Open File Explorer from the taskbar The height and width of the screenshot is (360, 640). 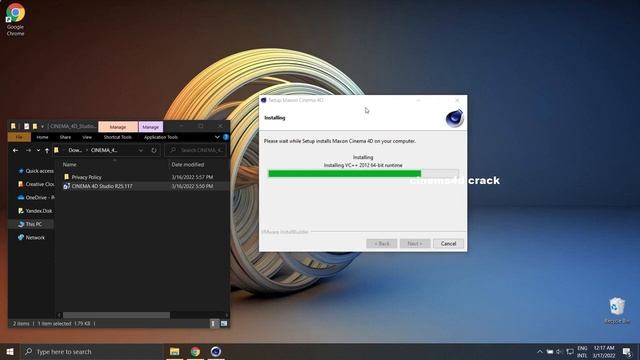[175, 351]
